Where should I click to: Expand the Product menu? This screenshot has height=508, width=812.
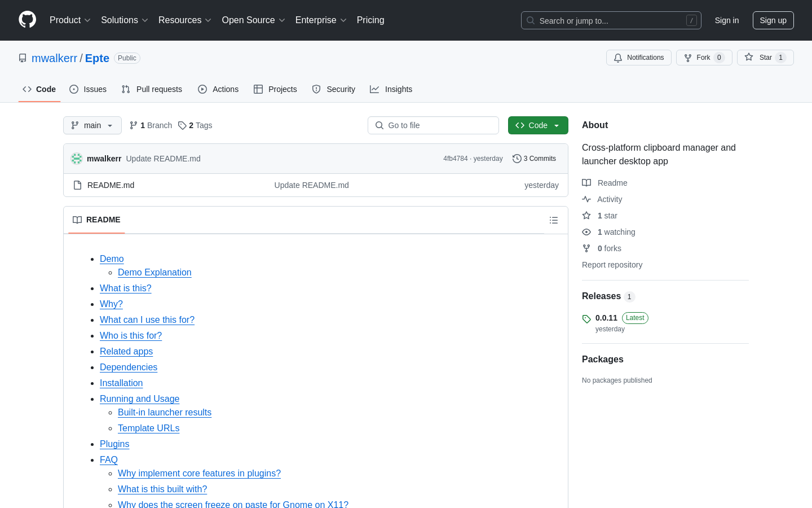[70, 20]
